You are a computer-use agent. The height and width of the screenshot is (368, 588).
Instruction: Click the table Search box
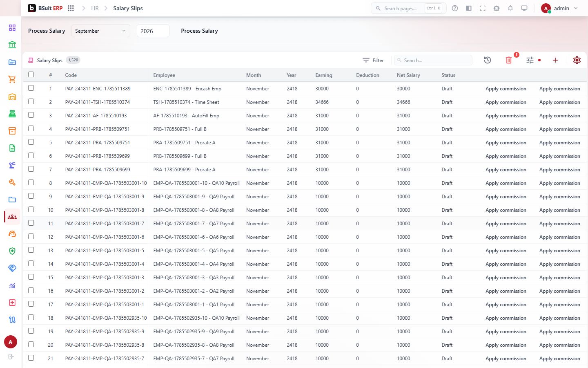(x=433, y=60)
